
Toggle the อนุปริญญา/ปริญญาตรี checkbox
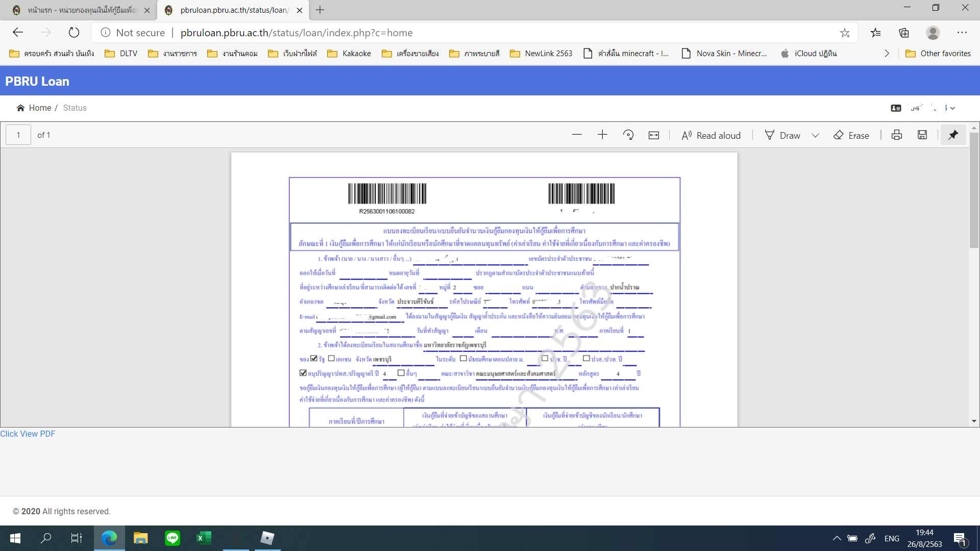[303, 373]
